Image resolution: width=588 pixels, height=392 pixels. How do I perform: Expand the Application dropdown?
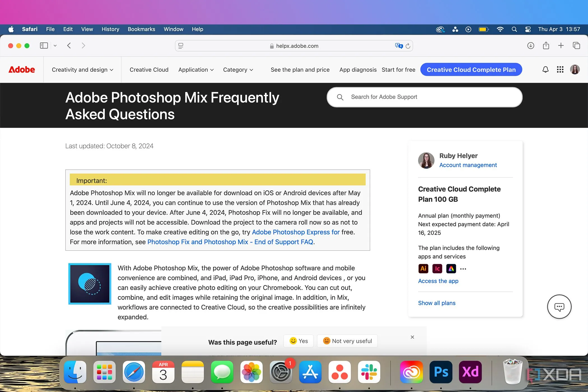click(196, 70)
